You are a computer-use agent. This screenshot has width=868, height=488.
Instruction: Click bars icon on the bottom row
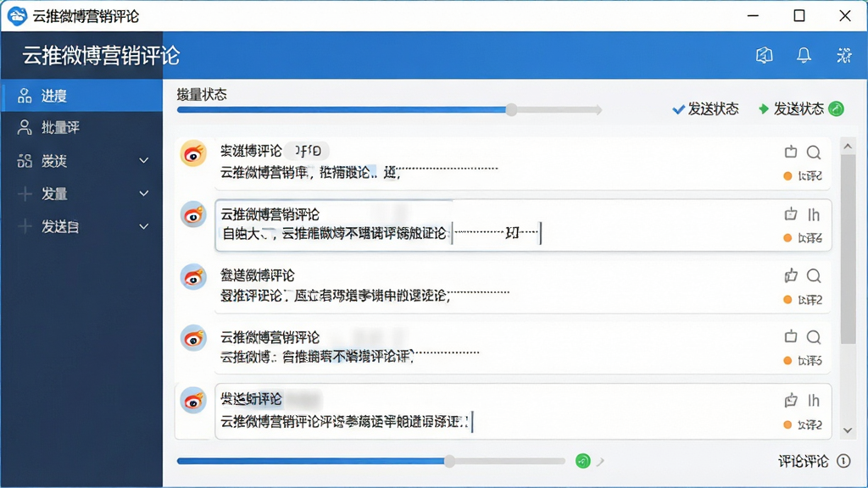point(813,400)
